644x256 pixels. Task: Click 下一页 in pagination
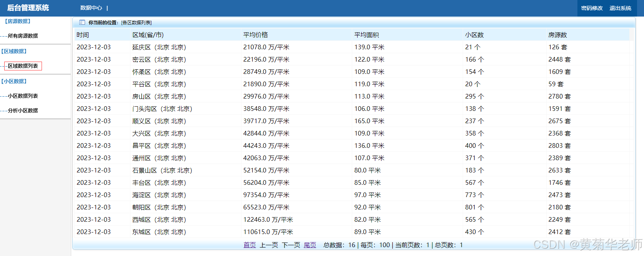291,245
